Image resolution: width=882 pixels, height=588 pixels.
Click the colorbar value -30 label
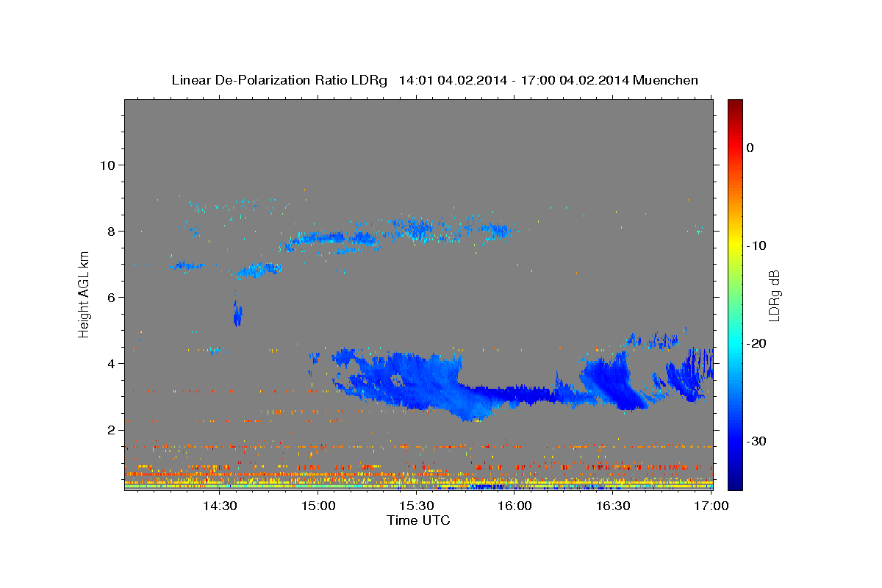point(756,441)
